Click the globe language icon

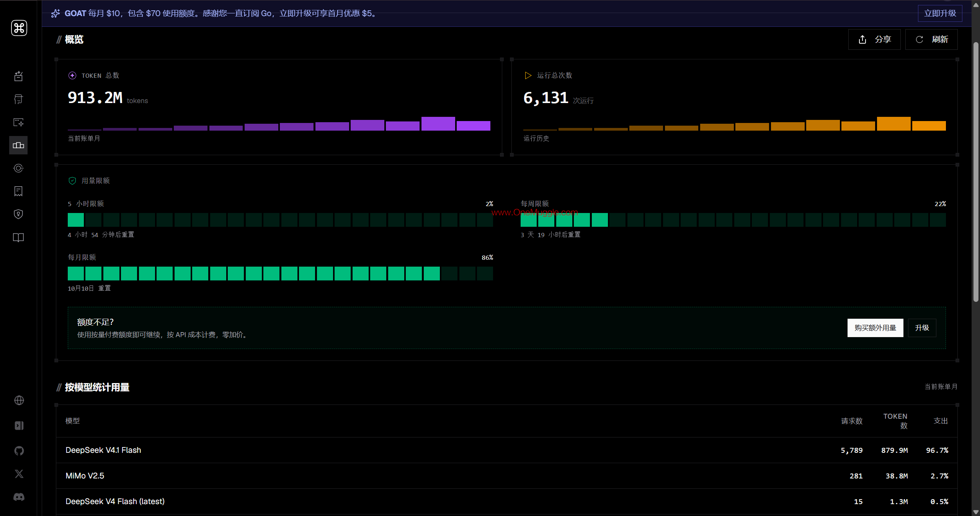[x=19, y=400]
